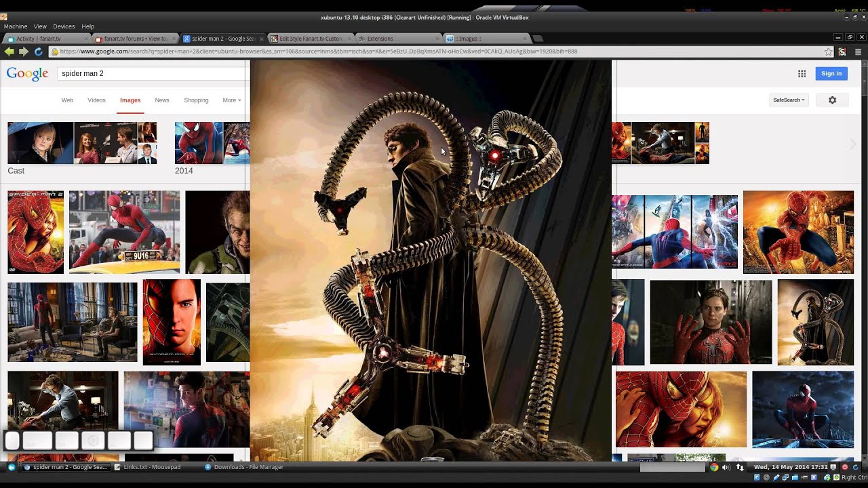Open the unmasked Spider-Man hands-raised thumbnail
868x488 pixels.
click(x=711, y=322)
